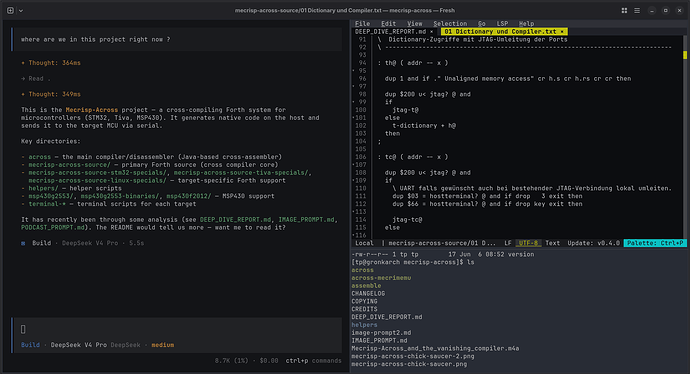Open the hamburger menu in title bar
The width and height of the screenshot is (690, 374).
637,11
